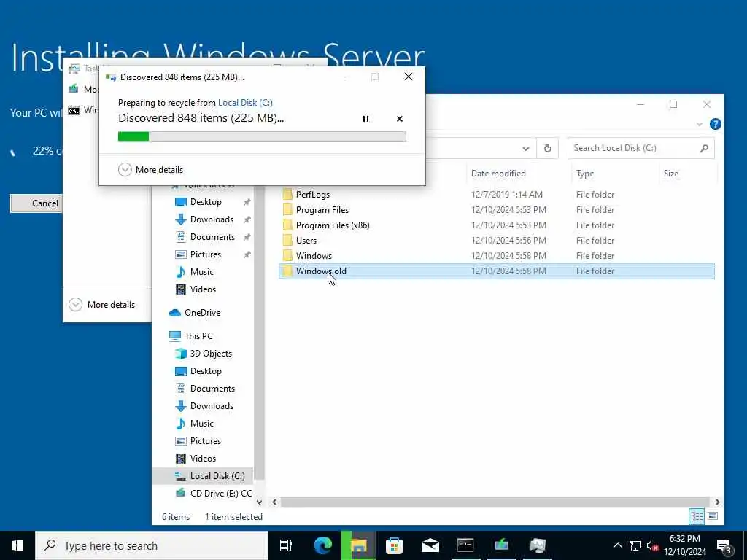
Task: Open Downloads under This PC
Action: (212, 405)
